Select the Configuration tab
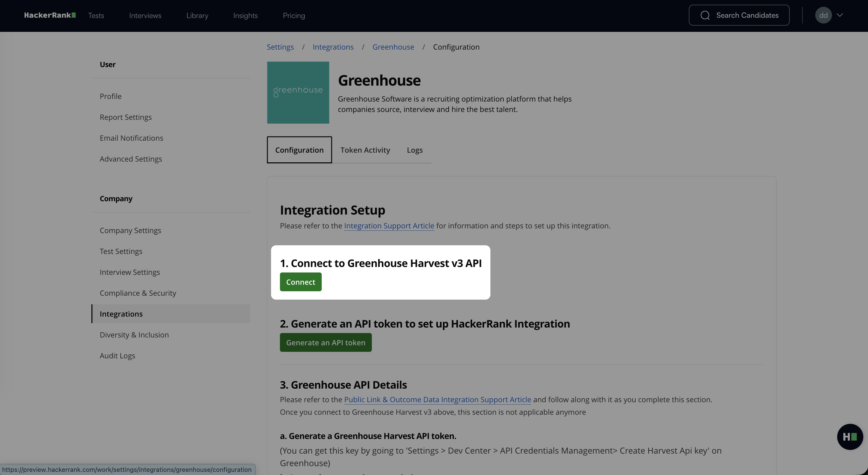Screen dimensions: 868x475 click(x=299, y=150)
